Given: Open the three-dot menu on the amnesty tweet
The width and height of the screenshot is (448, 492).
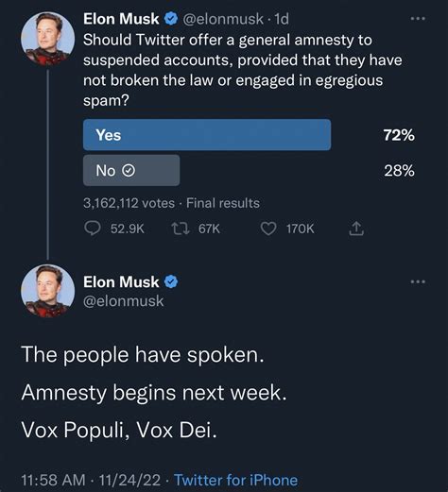Looking at the screenshot, I should pos(418,281).
